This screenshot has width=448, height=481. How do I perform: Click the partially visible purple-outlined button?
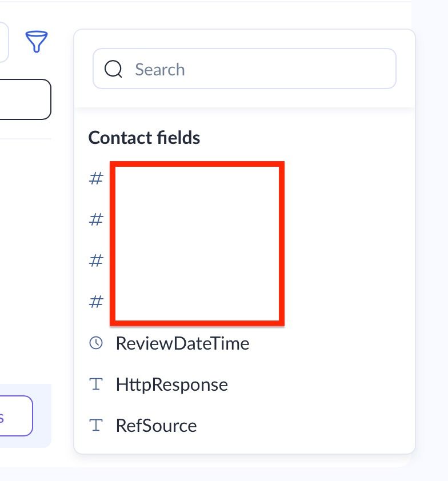(x=15, y=416)
